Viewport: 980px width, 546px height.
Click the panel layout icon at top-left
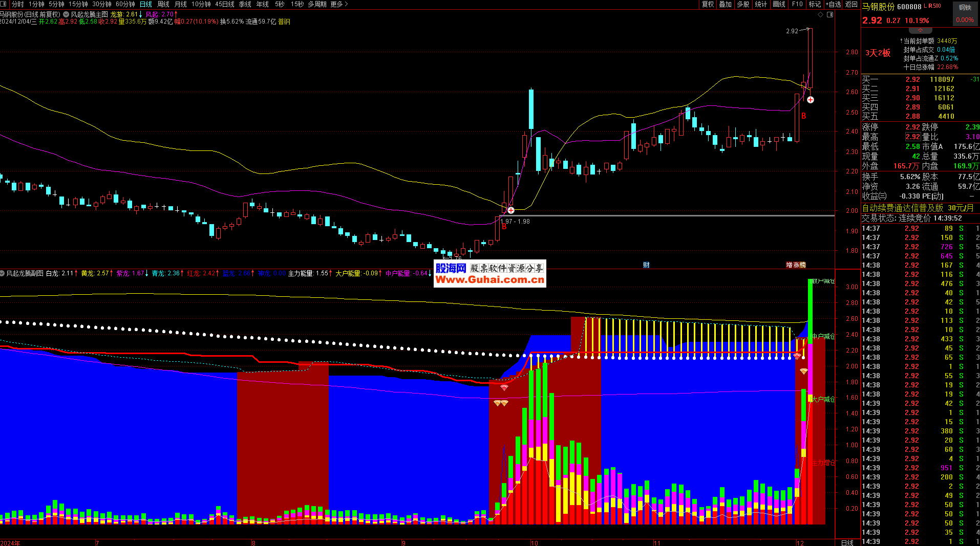[x=4, y=4]
